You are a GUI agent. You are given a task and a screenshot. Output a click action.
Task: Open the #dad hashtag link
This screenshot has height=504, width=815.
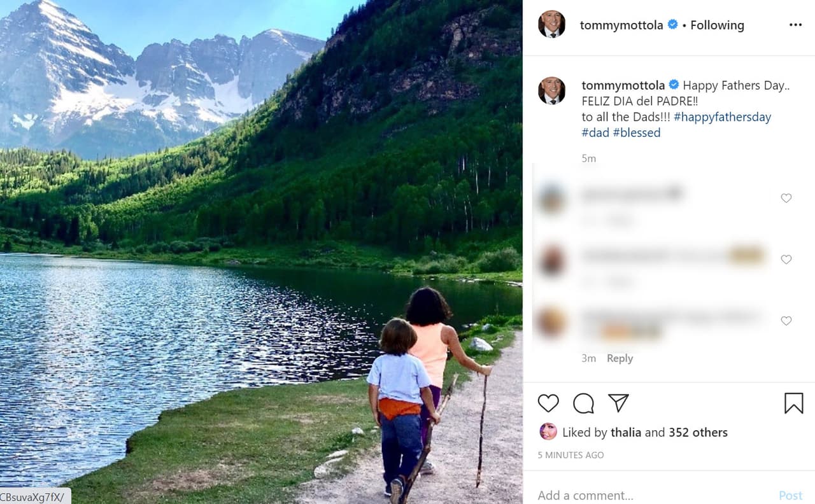[x=595, y=133]
